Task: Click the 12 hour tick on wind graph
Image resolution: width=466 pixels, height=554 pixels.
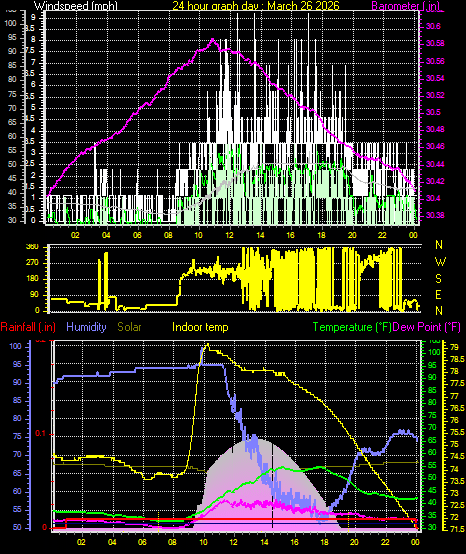Action: coord(230,235)
